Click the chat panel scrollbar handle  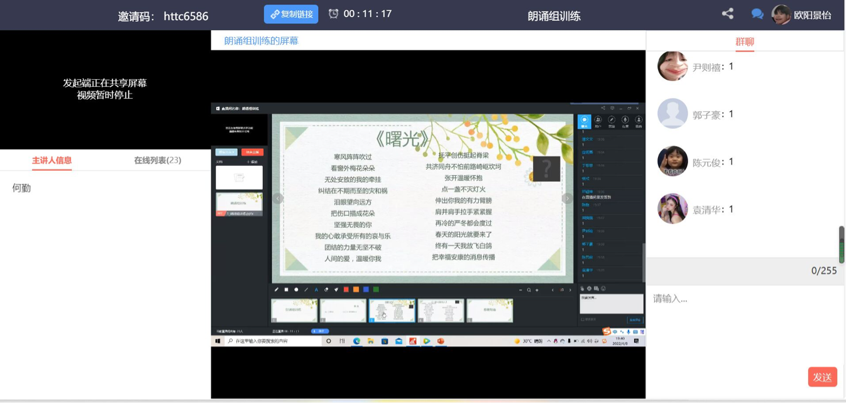[841, 244]
